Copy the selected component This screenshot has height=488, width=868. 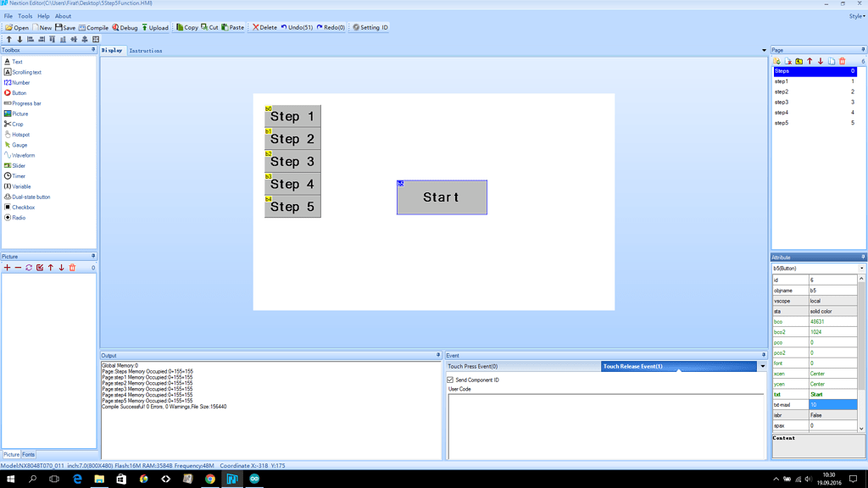(187, 27)
